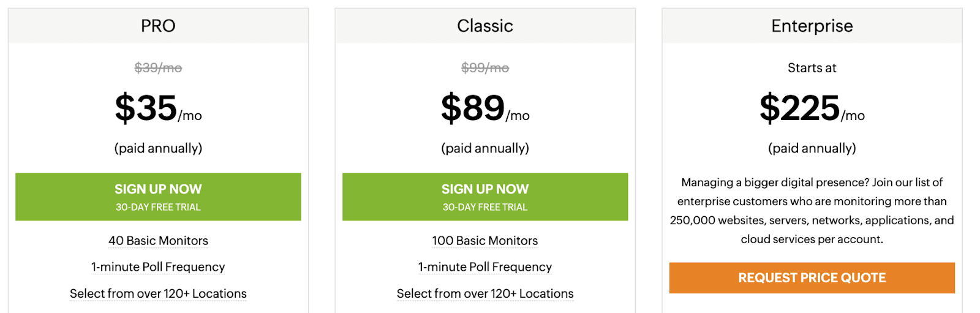Open the 100 Basic Monitors feature link
This screenshot has height=313, width=980.
point(484,241)
